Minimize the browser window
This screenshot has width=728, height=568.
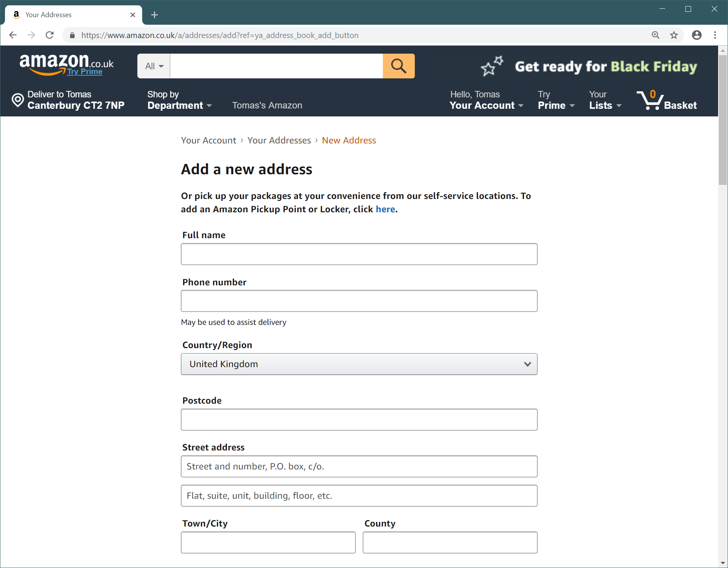coord(662,9)
